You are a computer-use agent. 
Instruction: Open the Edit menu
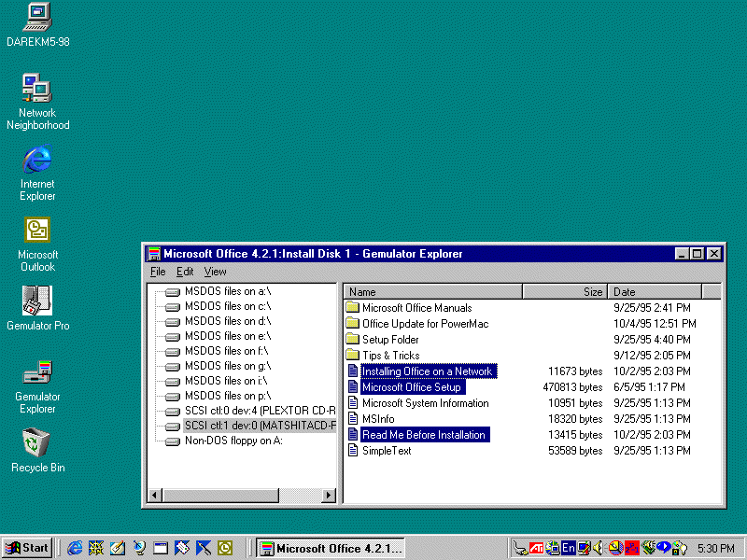(185, 272)
